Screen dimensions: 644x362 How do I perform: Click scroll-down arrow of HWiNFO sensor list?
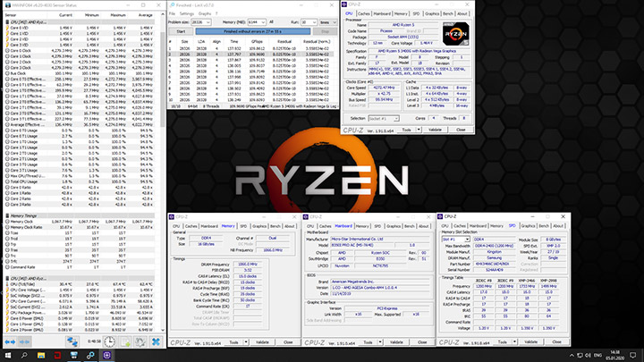163,330
